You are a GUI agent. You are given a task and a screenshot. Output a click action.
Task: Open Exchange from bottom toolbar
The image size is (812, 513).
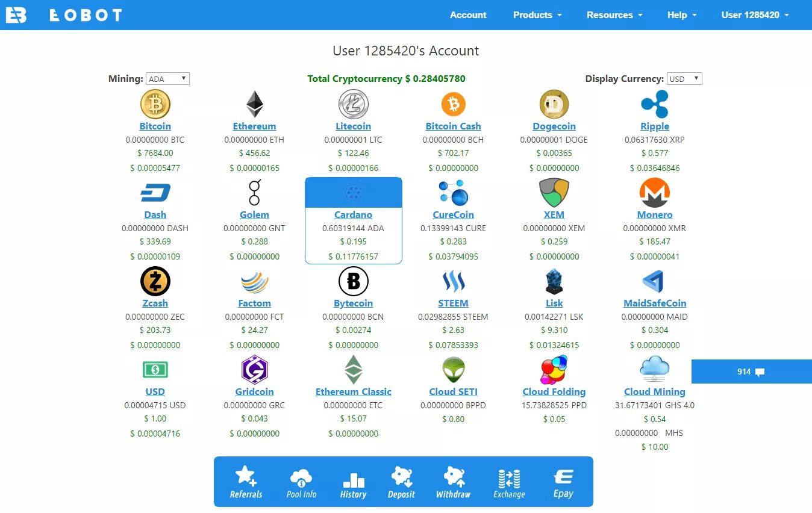[x=509, y=484]
